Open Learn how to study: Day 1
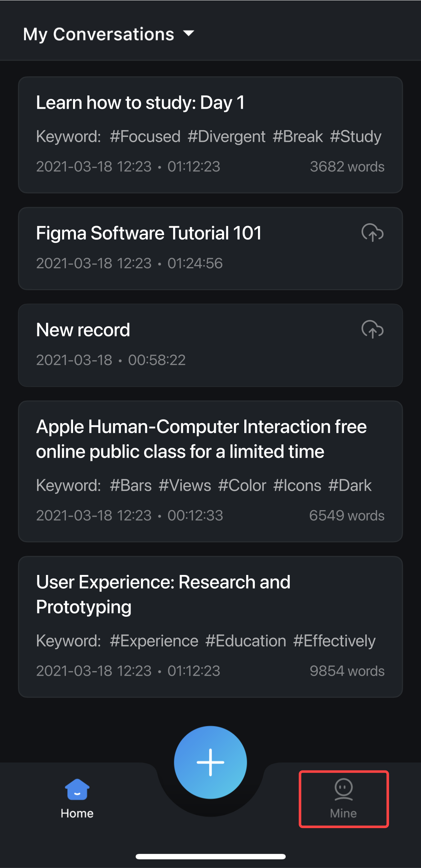421x868 pixels. point(210,135)
